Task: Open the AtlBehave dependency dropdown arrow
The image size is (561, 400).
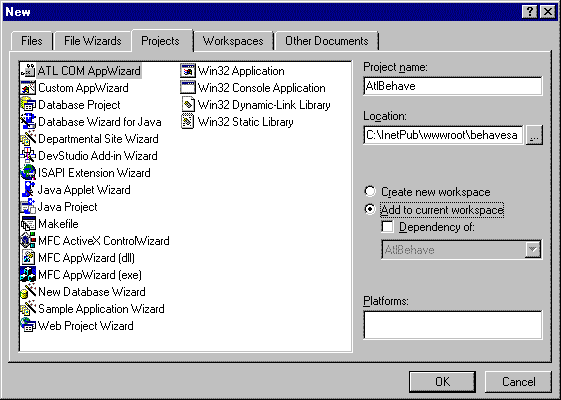Action: [x=533, y=249]
